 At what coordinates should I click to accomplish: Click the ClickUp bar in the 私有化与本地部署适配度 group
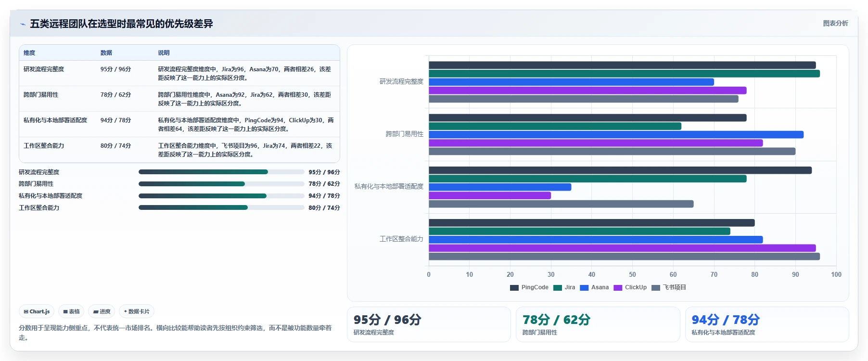(x=490, y=195)
